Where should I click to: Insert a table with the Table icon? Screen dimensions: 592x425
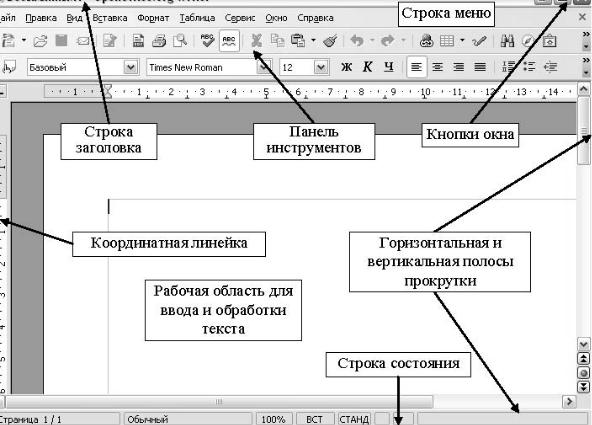coord(447,41)
